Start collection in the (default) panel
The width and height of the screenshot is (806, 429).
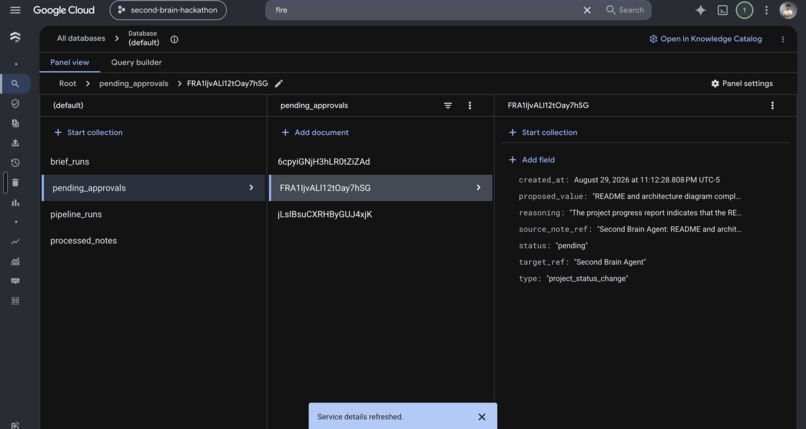[x=88, y=132]
